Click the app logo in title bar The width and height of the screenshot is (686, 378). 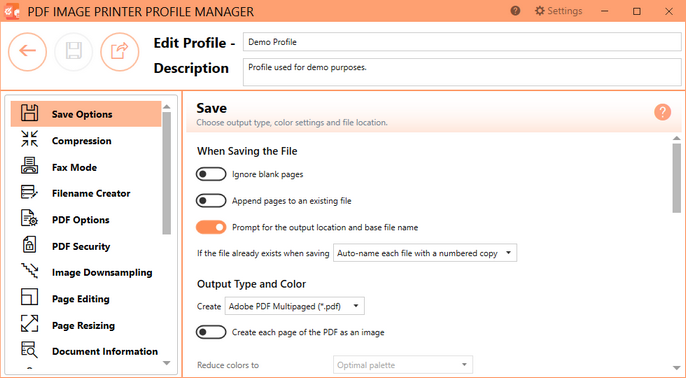(11, 11)
